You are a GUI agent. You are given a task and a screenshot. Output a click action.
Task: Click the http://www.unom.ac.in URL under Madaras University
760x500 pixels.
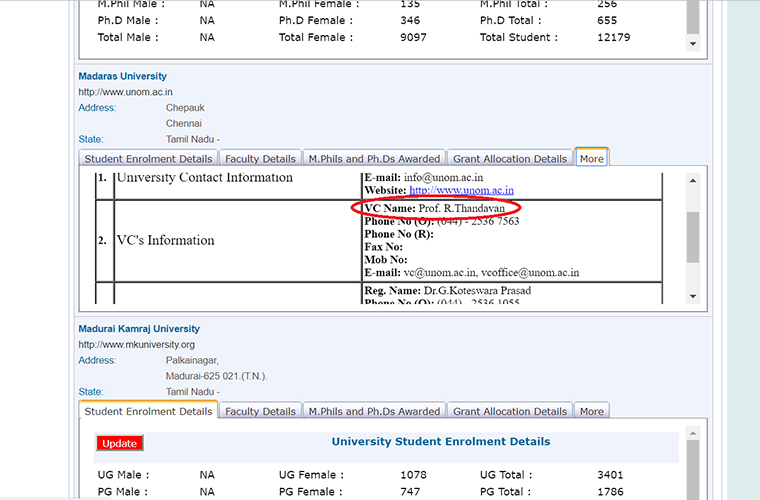126,92
